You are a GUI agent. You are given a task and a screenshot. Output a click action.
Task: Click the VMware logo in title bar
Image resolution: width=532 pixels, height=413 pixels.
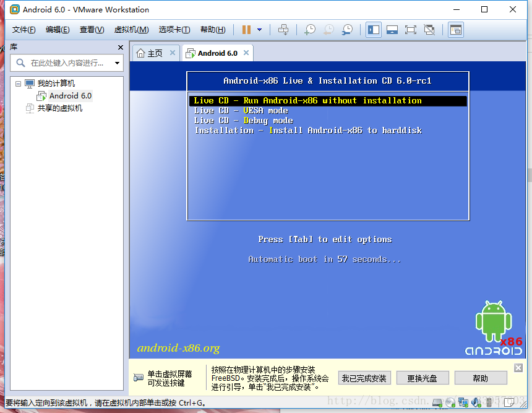tap(15, 9)
